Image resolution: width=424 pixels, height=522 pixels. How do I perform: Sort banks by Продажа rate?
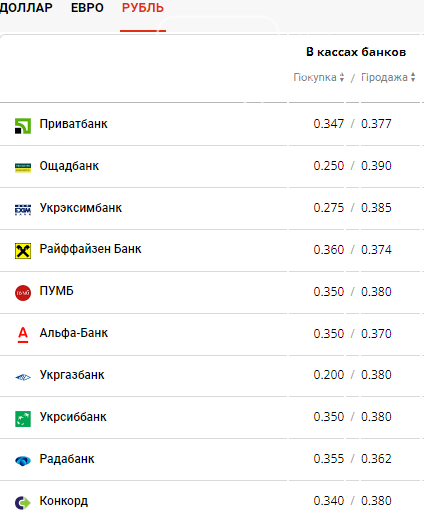coord(388,77)
